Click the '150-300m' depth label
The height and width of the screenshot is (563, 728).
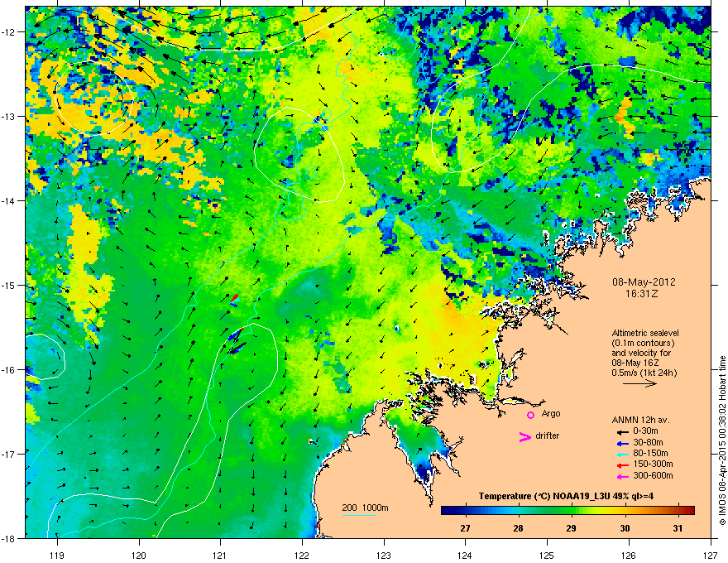pyautogui.click(x=653, y=464)
